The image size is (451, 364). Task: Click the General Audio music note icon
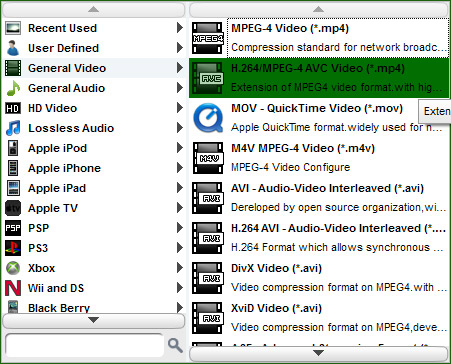point(13,88)
